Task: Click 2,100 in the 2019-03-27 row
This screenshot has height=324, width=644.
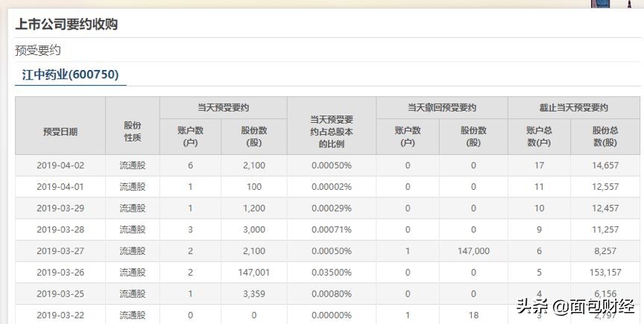Action: [254, 251]
